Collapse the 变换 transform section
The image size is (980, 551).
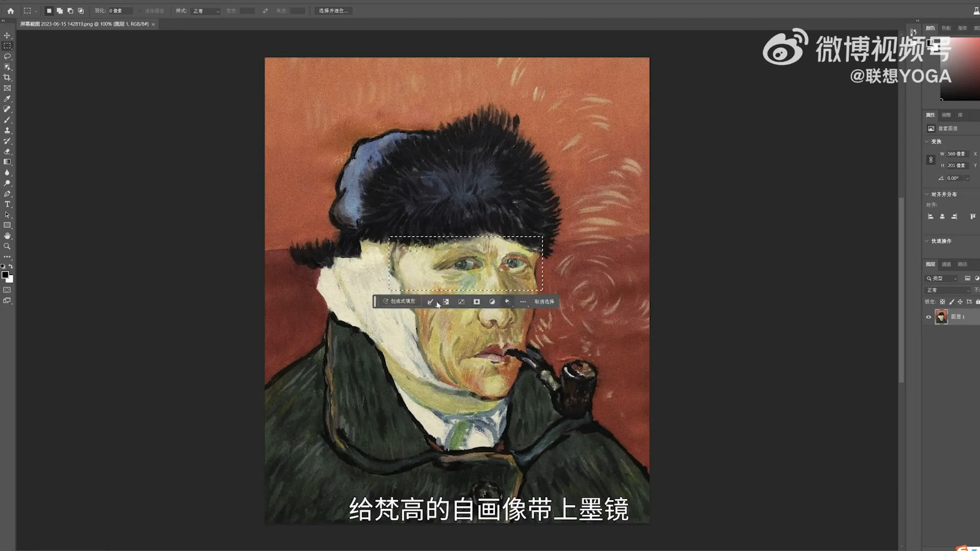pyautogui.click(x=927, y=141)
